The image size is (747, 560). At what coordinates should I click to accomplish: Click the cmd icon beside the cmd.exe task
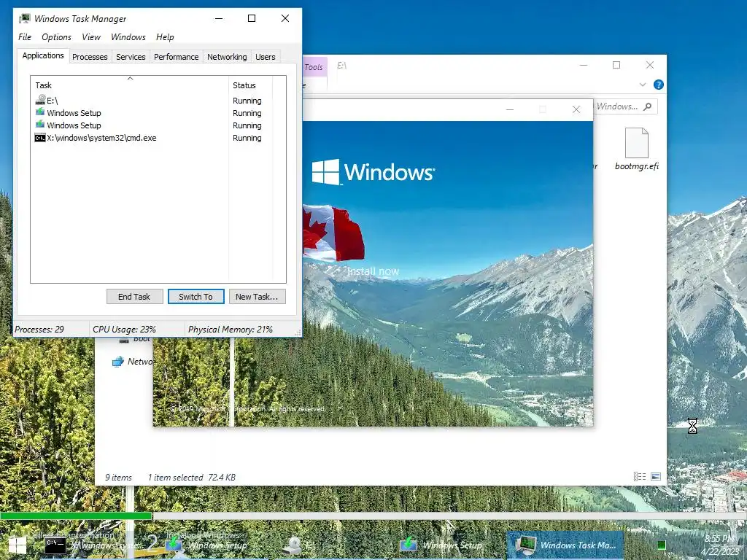pos(40,138)
